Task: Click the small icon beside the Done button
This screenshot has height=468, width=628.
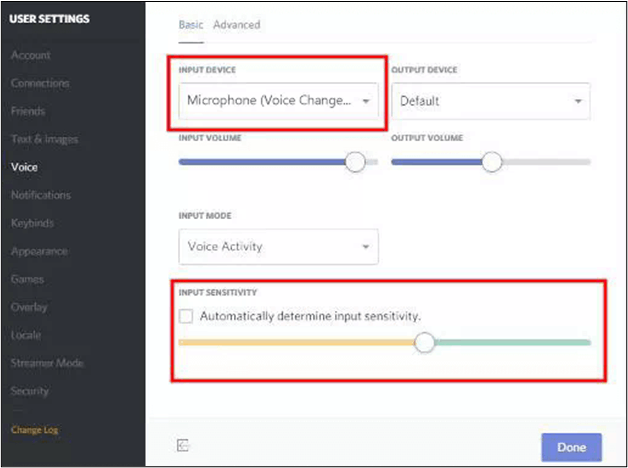Action: coord(183,446)
